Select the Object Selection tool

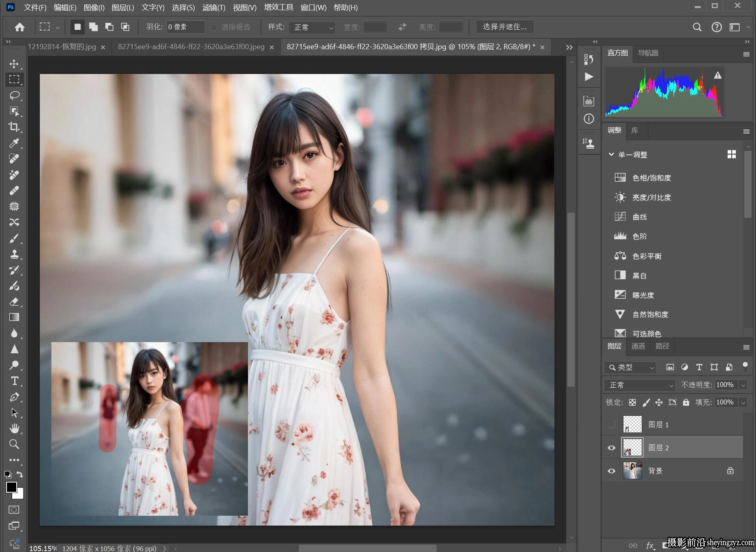(14, 111)
